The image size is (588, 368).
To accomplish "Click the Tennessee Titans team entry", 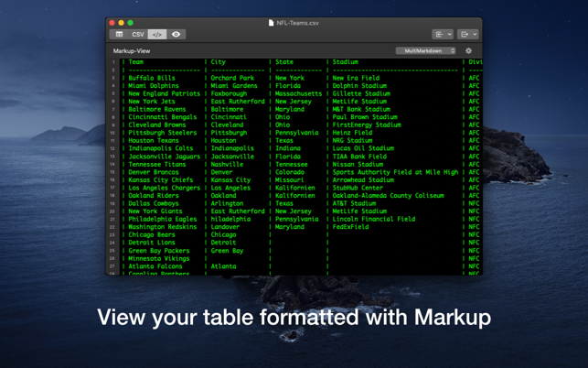I will [x=157, y=164].
